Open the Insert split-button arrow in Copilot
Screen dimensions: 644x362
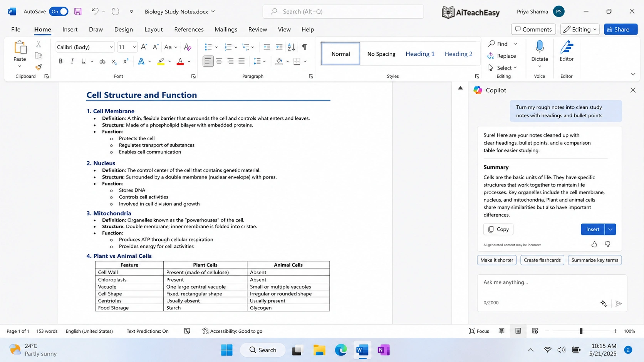pyautogui.click(x=610, y=229)
